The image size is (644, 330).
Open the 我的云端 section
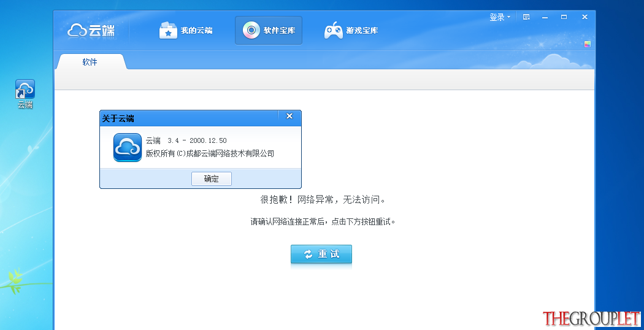tap(186, 31)
